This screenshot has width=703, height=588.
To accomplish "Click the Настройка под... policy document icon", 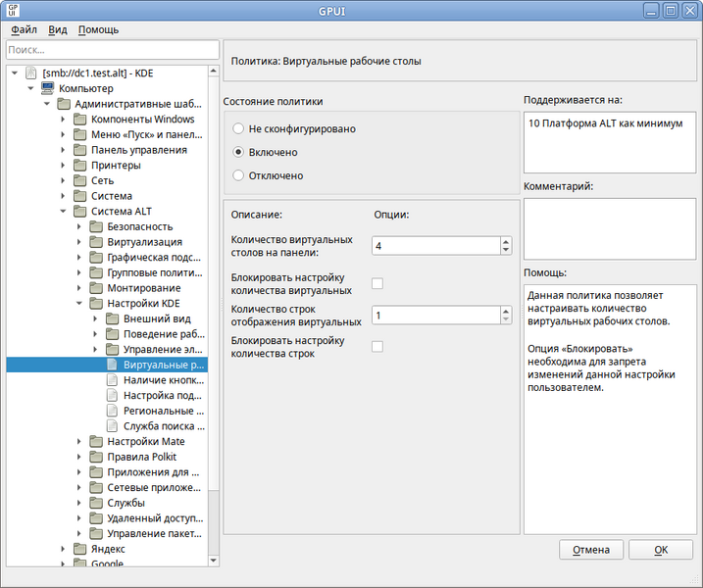I will point(112,395).
